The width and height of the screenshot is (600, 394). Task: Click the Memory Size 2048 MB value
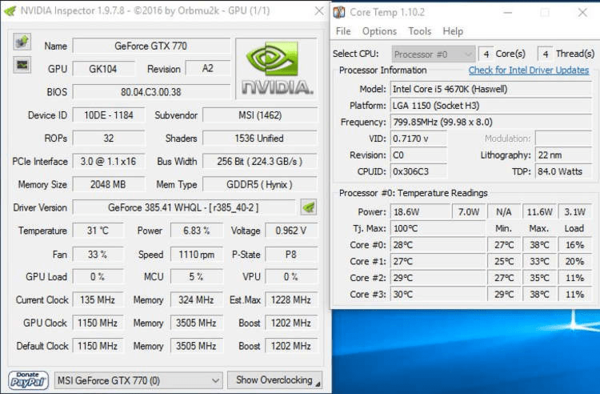(109, 184)
